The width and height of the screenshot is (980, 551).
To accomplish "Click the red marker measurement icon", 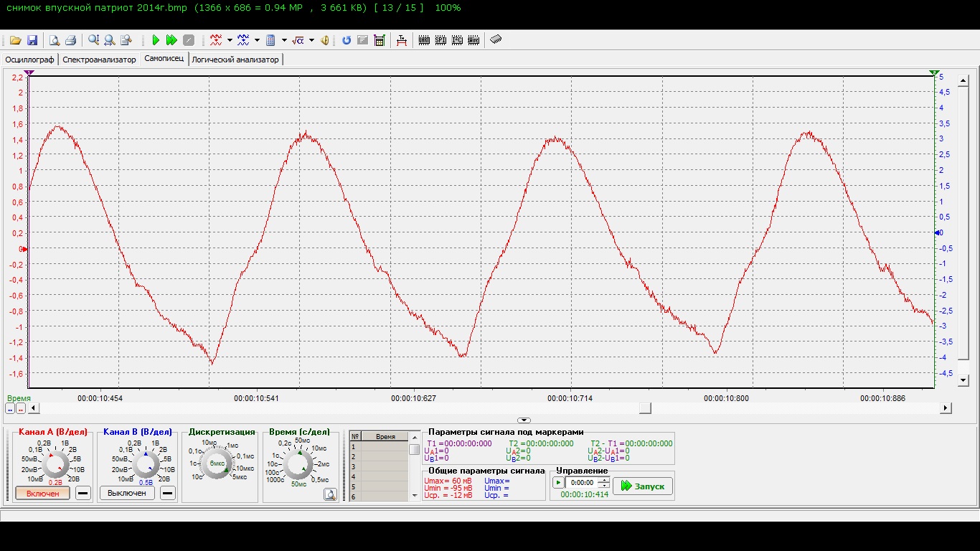I will click(x=402, y=40).
